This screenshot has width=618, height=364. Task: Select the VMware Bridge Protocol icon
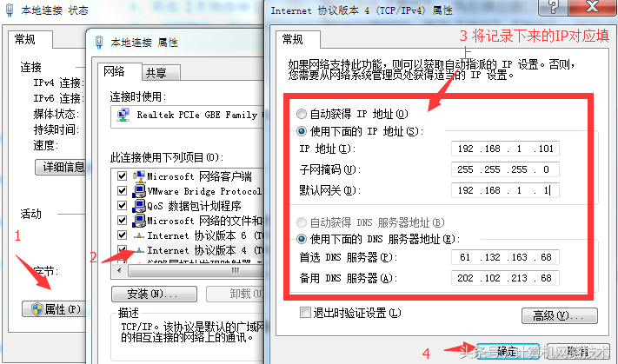pos(139,191)
